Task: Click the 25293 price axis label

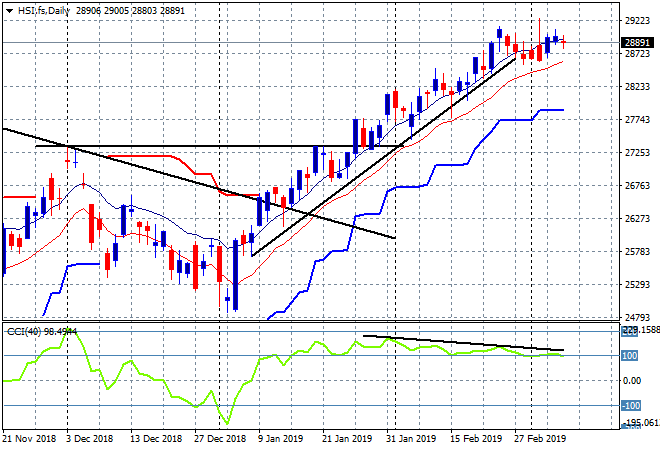Action: 637,285
